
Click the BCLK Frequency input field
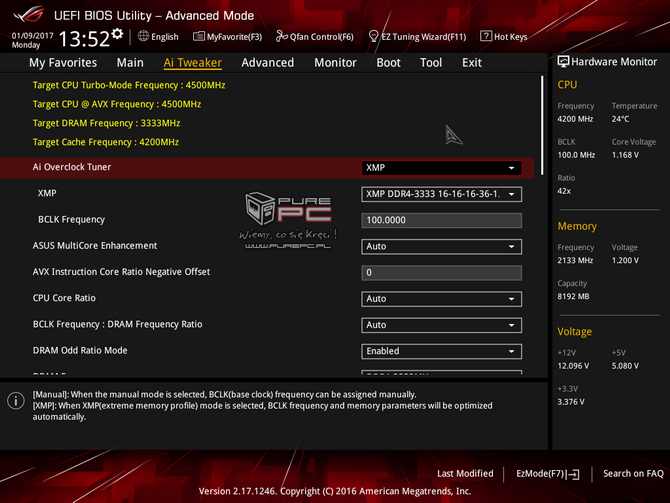click(441, 221)
